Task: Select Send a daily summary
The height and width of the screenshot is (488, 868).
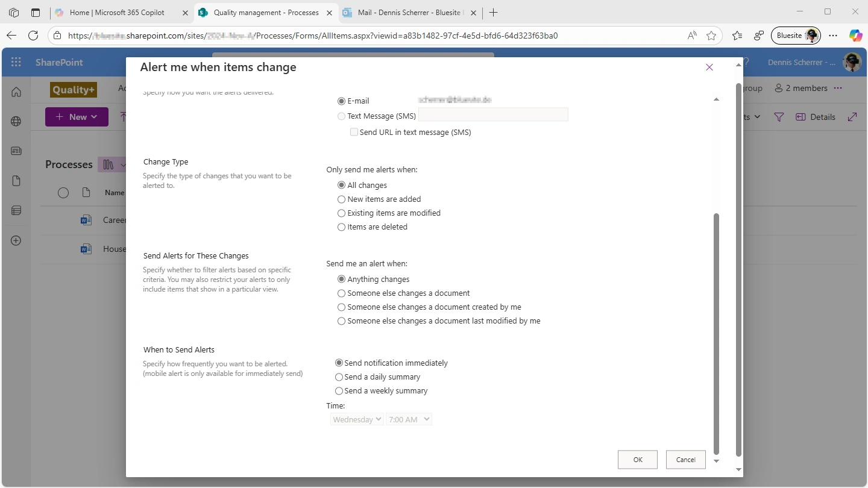Action: [339, 377]
